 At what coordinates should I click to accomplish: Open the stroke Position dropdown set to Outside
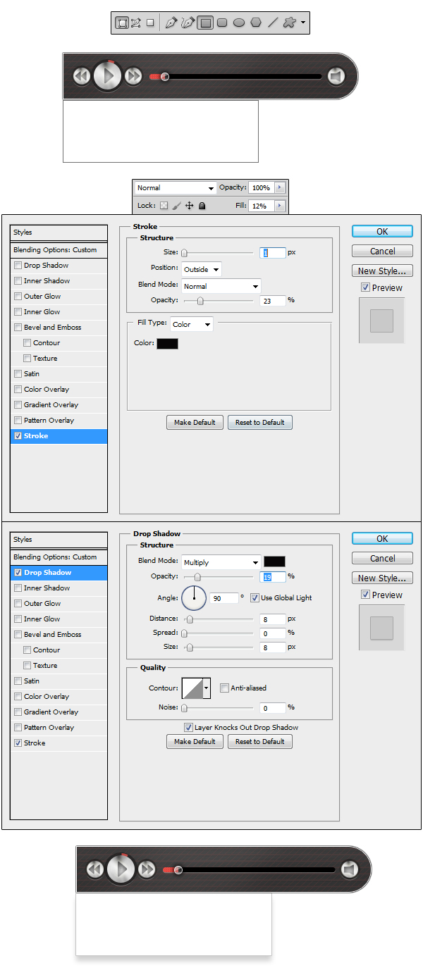point(201,269)
